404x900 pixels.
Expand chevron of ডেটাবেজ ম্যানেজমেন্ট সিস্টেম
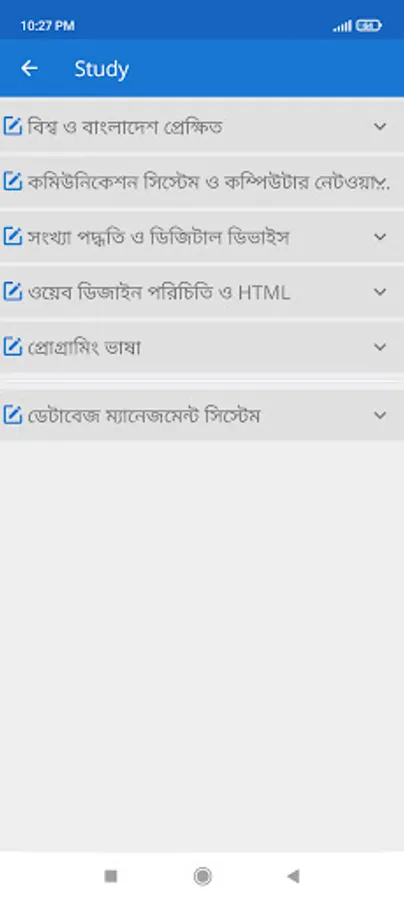pyautogui.click(x=380, y=415)
